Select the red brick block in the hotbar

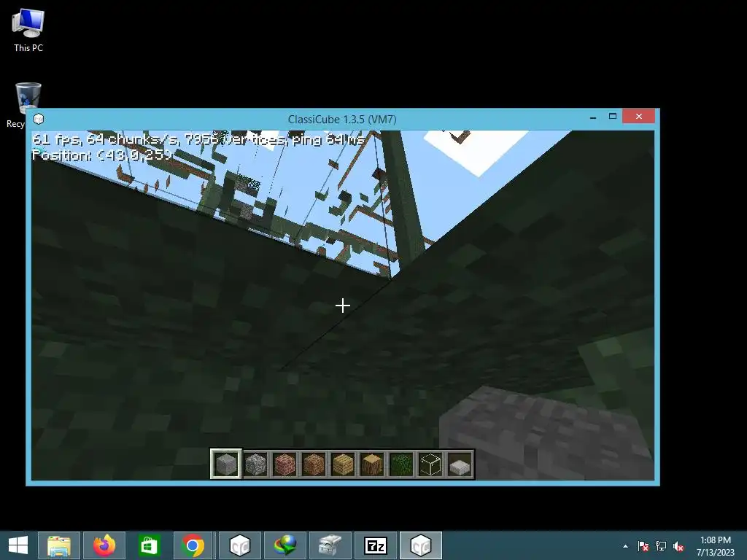click(x=285, y=464)
